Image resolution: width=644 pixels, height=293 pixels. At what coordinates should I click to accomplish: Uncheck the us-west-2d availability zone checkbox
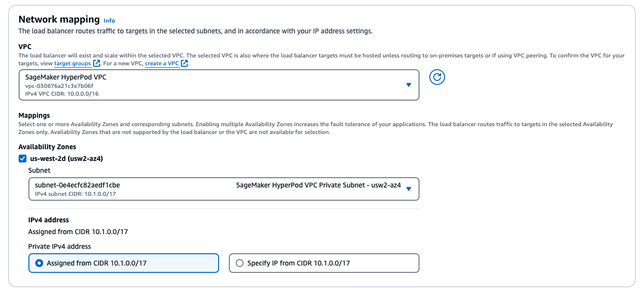pyautogui.click(x=22, y=159)
